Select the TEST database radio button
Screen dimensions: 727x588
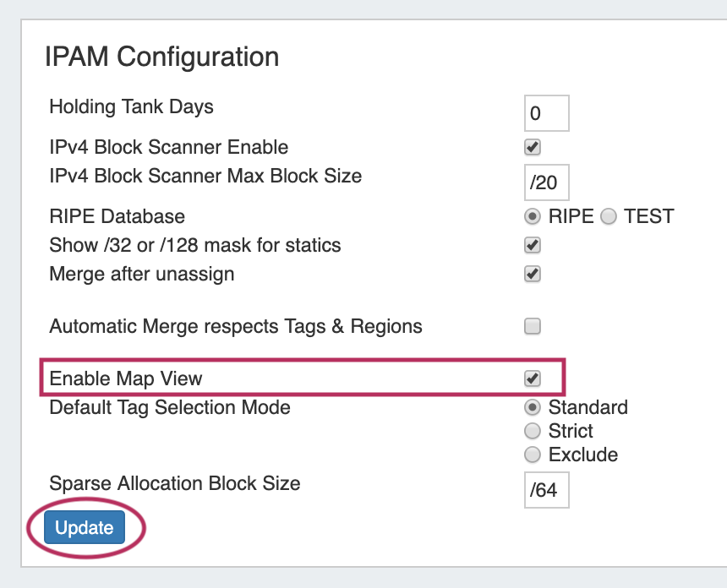(609, 216)
